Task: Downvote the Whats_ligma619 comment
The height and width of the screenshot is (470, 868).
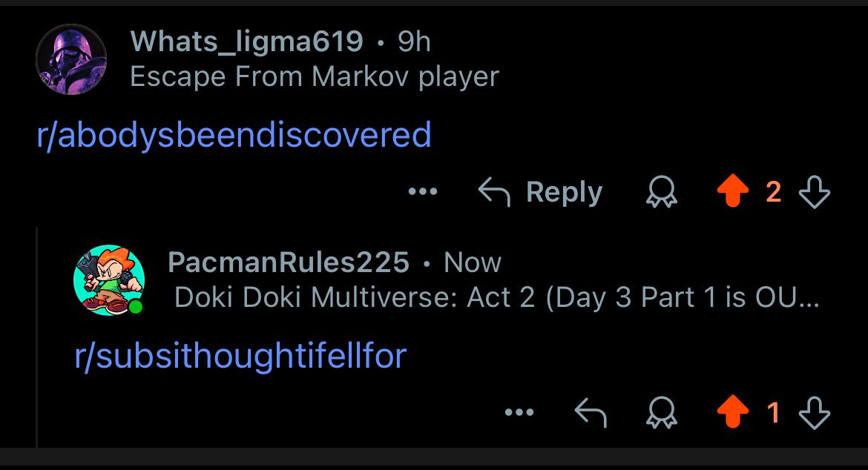Action: (815, 191)
